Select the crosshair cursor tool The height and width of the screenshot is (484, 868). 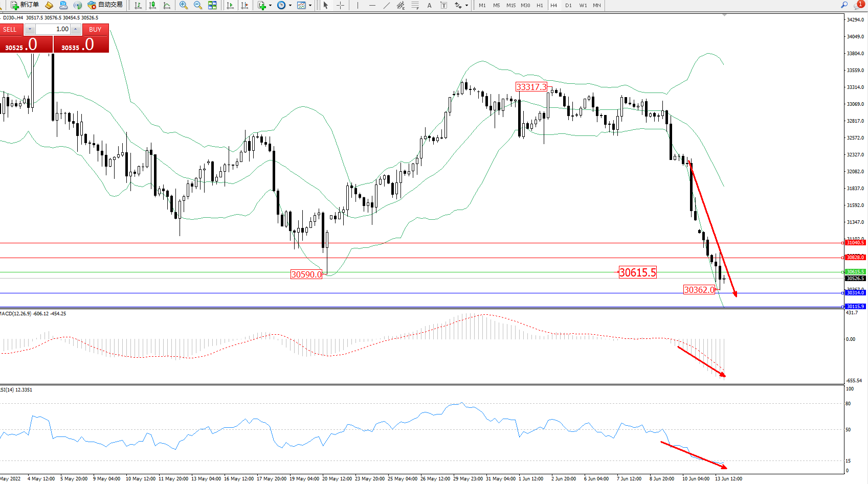340,5
